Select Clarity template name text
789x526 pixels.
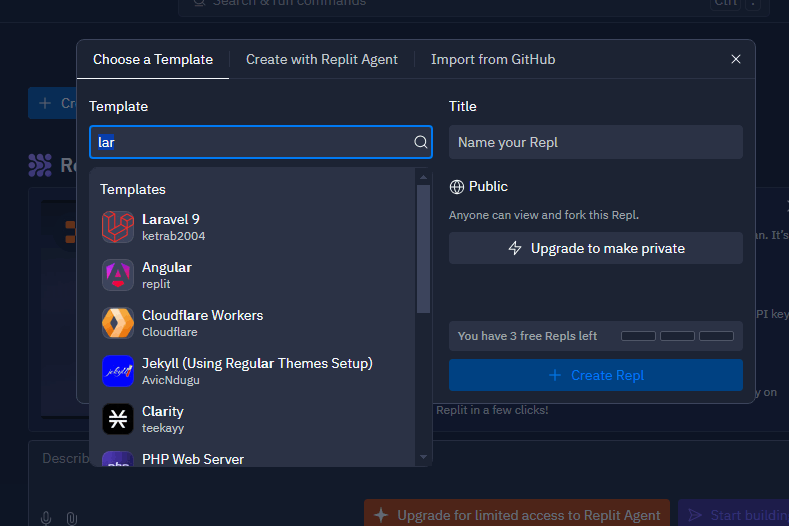[163, 411]
